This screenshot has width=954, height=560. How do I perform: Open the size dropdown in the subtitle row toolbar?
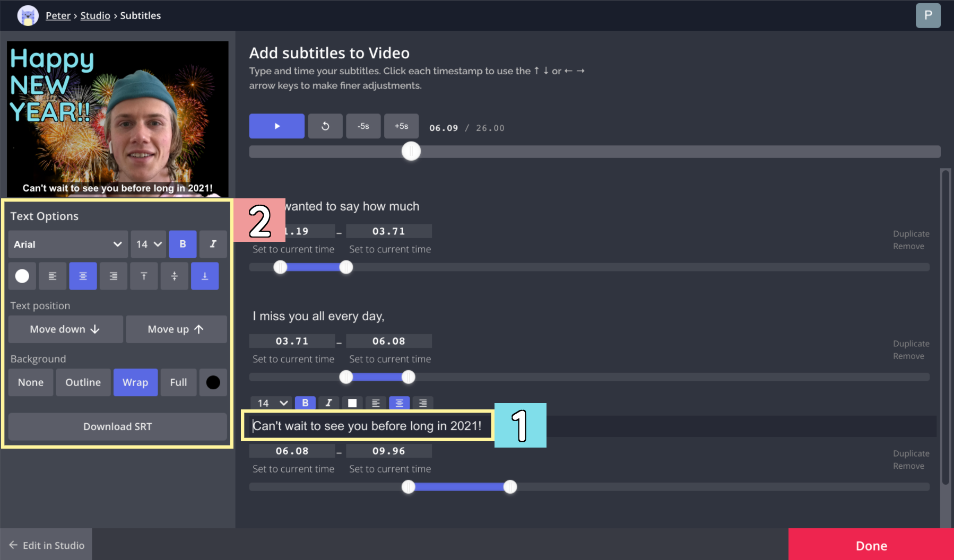tap(271, 403)
